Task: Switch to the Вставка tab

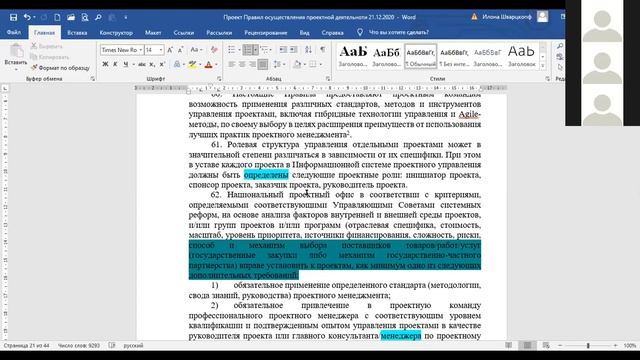Action: click(77, 32)
